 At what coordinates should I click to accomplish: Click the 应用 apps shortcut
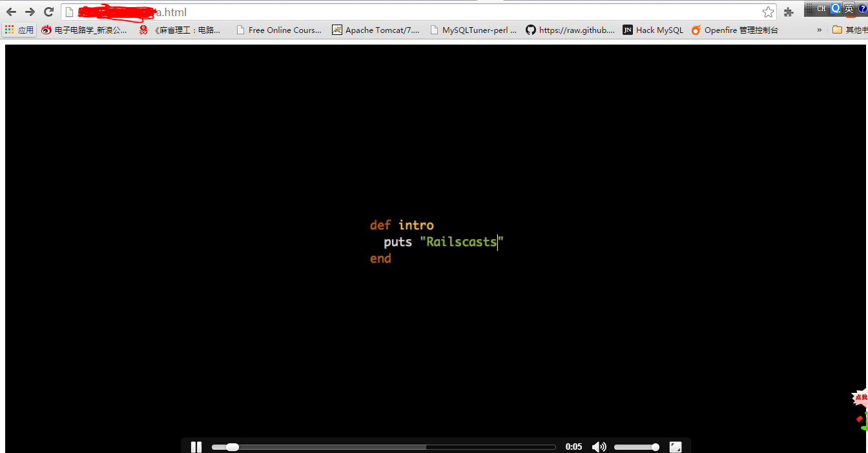click(25, 29)
